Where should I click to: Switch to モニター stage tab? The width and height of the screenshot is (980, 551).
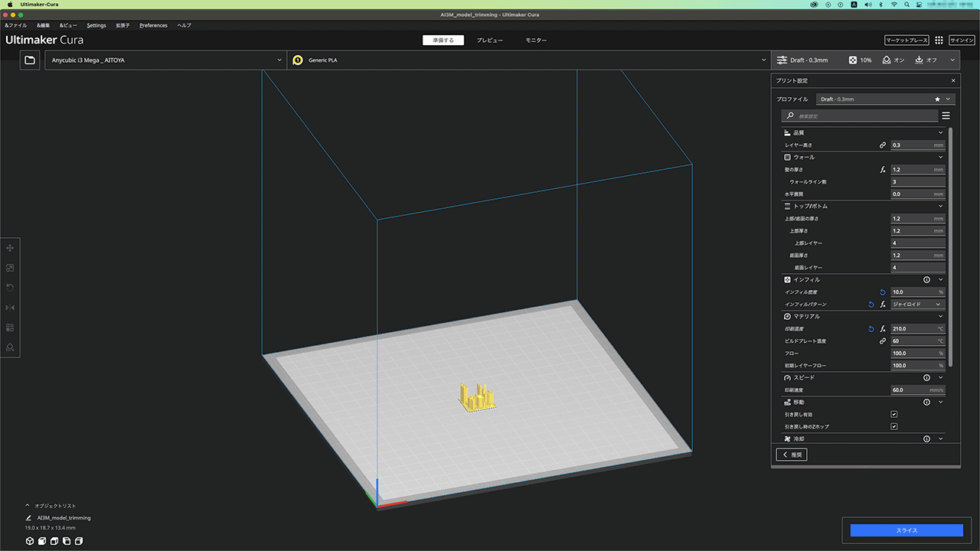coord(536,40)
